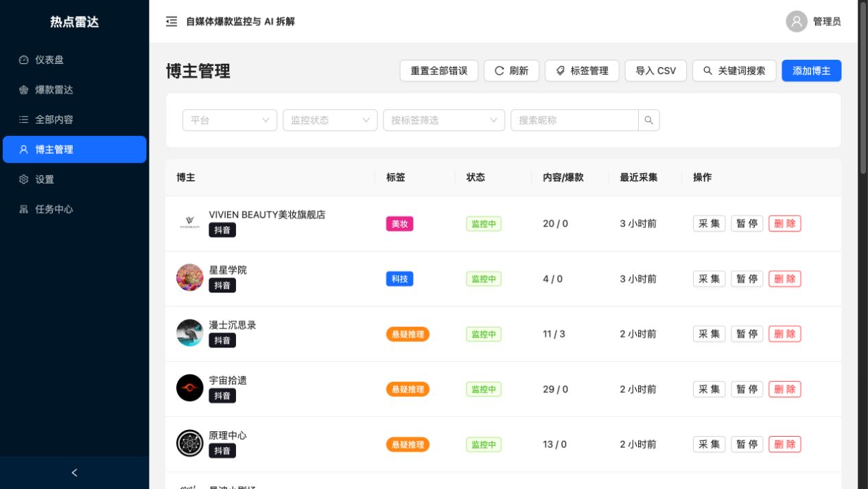Click 暂停 for VIVIEN BEAUTY row
Viewport: 868px width, 489px height.
point(747,223)
